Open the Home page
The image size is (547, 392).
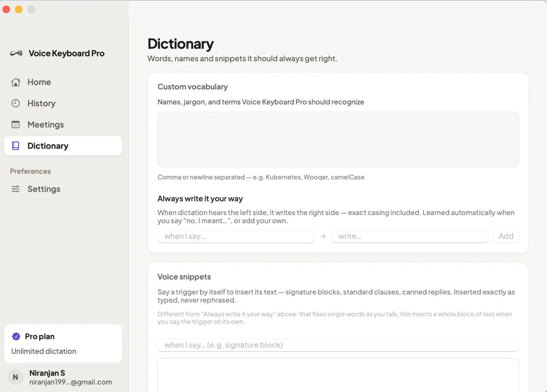click(63, 82)
